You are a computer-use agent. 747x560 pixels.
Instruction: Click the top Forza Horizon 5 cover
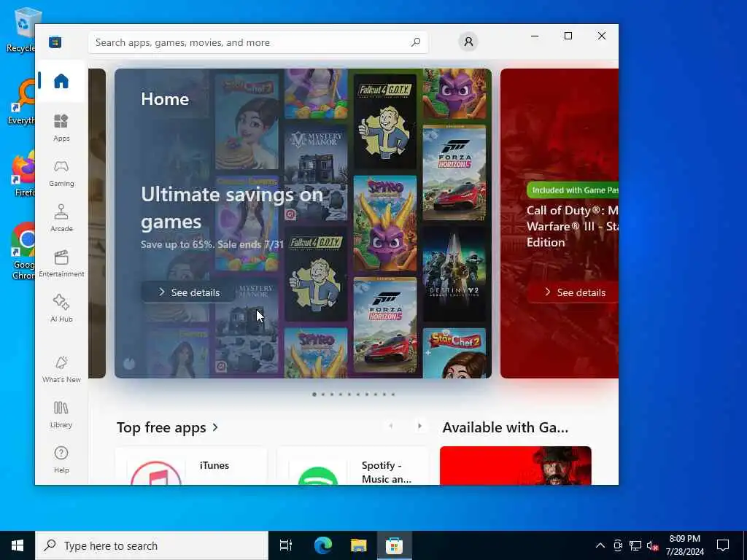(x=454, y=173)
